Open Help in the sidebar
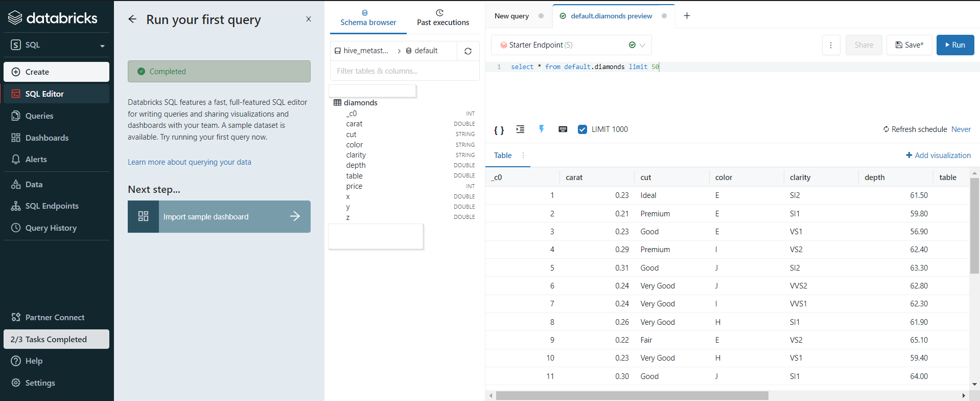Viewport: 980px width, 401px height. click(56, 361)
